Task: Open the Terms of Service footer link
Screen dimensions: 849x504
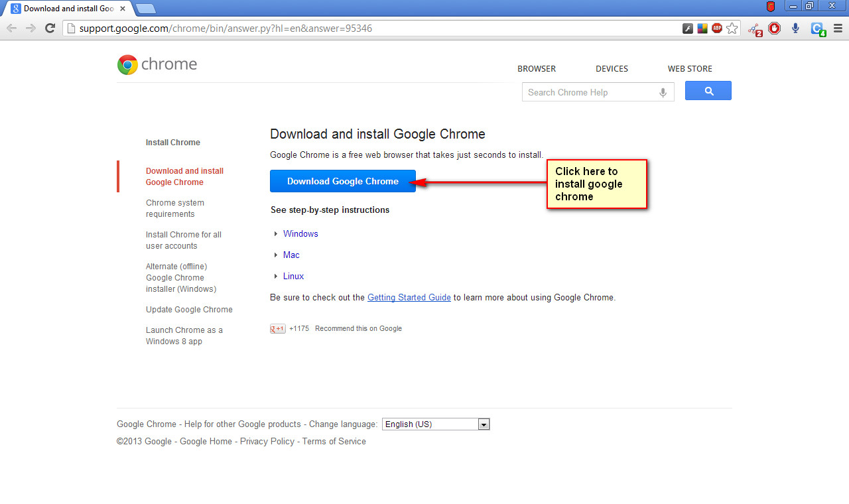Action: [334, 442]
